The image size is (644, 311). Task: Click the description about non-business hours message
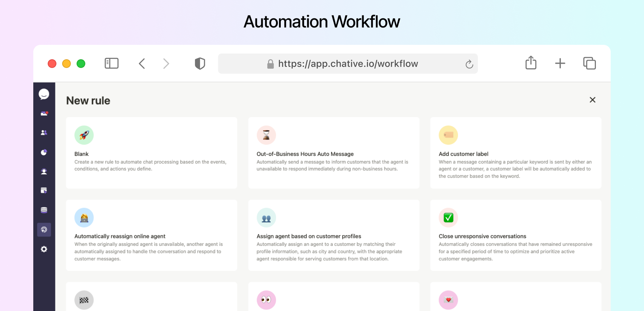coord(332,165)
